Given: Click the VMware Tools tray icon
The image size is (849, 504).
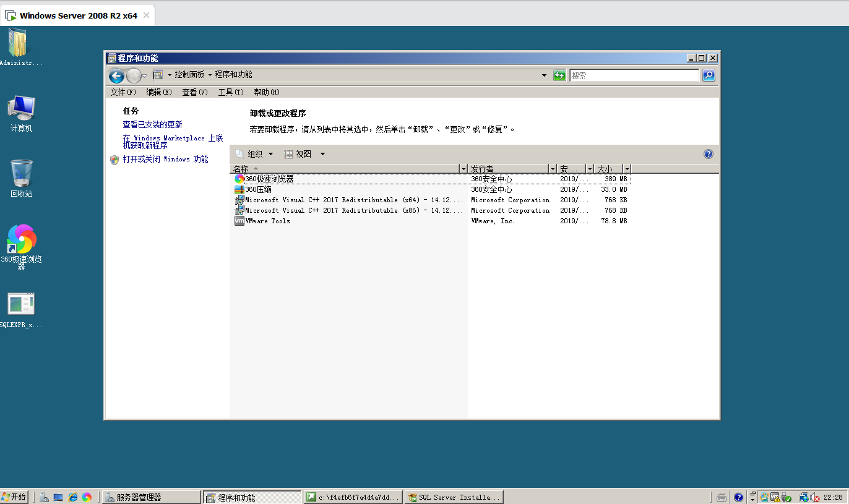Looking at the screenshot, I should pyautogui.click(x=775, y=497).
